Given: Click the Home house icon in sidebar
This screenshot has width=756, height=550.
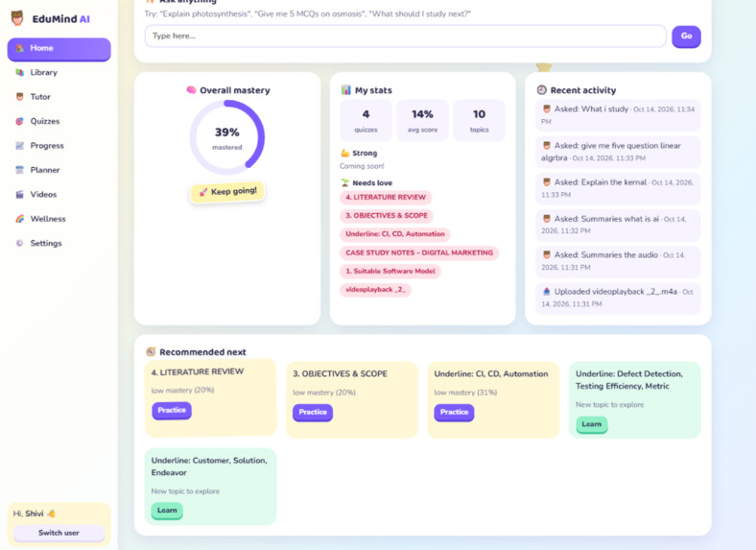Looking at the screenshot, I should click(x=20, y=48).
